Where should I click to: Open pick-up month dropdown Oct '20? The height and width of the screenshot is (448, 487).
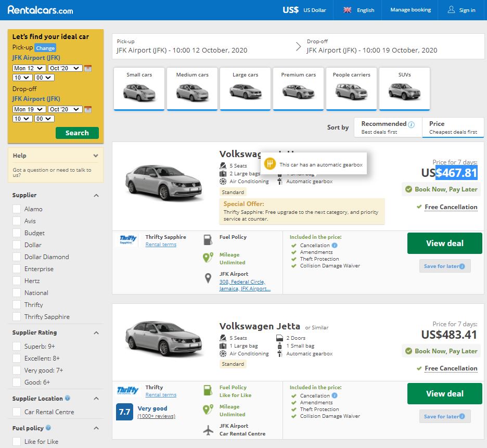click(x=65, y=68)
